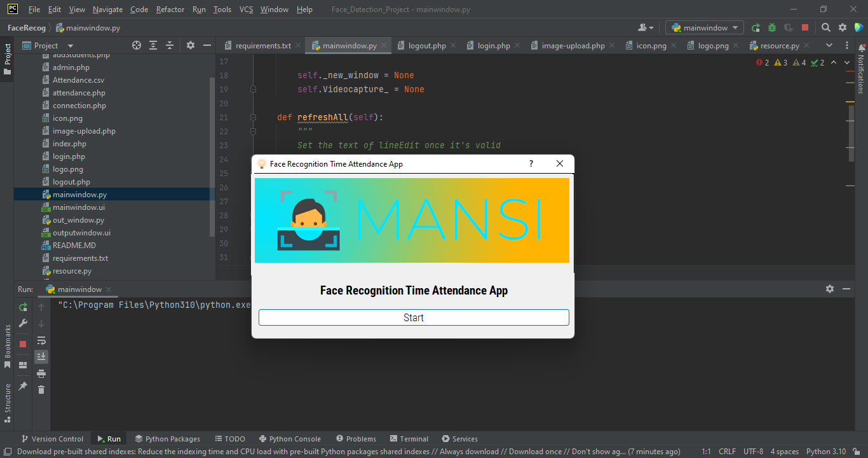Click the Code With Me user icon
The image size is (868, 458).
(645, 28)
